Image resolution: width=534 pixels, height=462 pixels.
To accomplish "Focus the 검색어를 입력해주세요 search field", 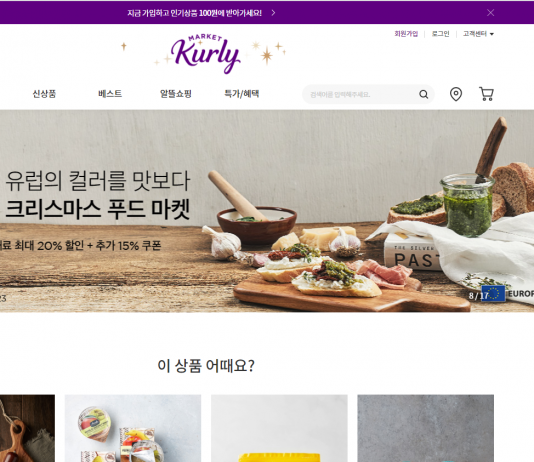I will (x=361, y=94).
